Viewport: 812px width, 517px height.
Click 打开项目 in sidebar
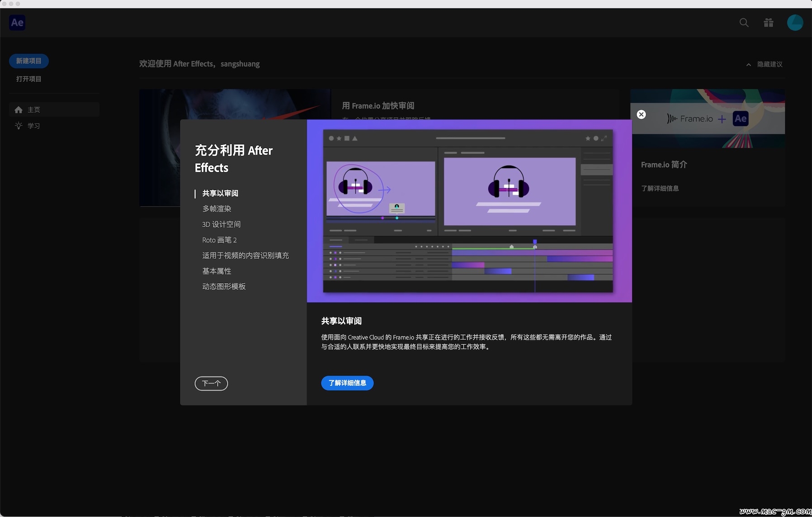click(29, 79)
